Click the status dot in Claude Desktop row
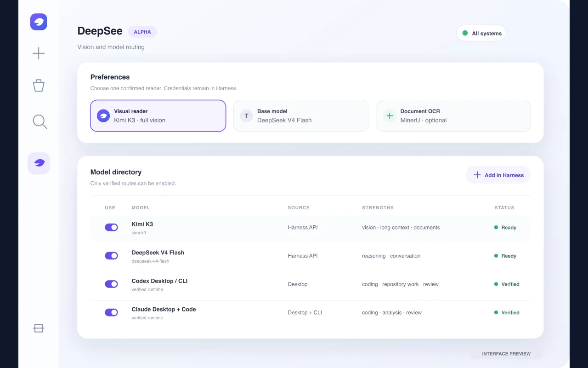 496,312
